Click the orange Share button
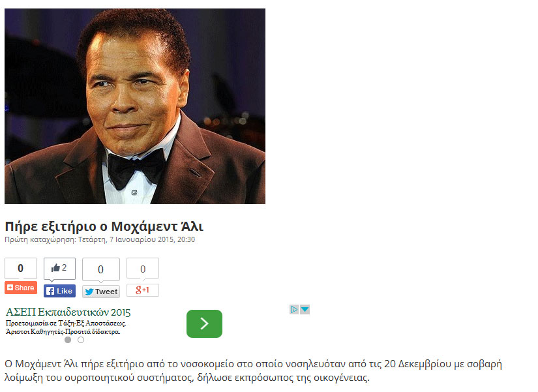 tap(21, 288)
